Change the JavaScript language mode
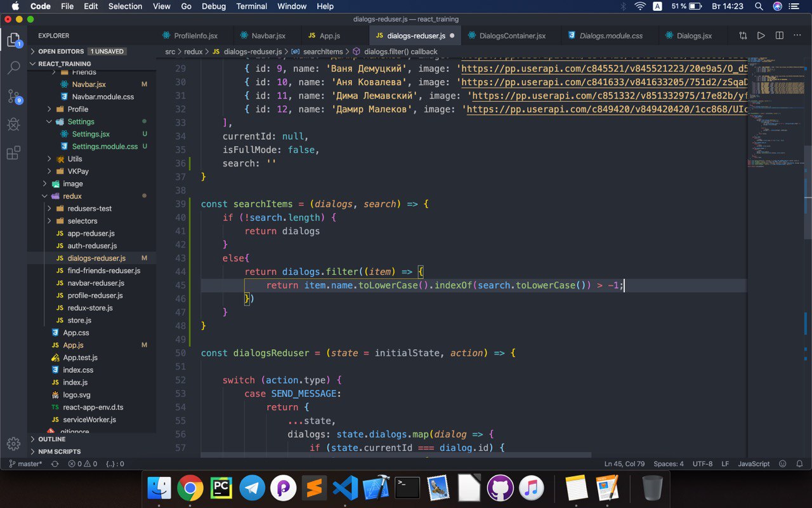The width and height of the screenshot is (812, 508). pos(753,464)
